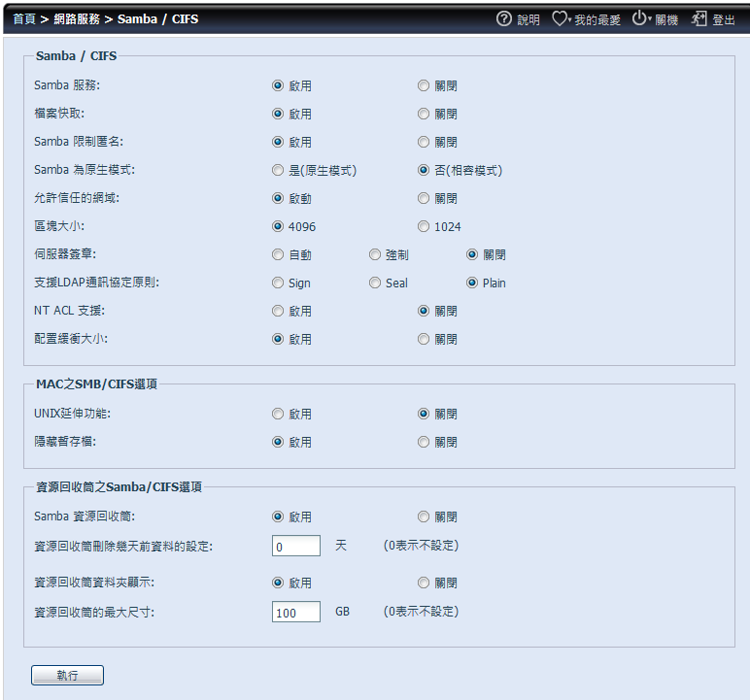The image size is (750, 700).
Task: Select 啟動 for 允許信任的網域
Action: (278, 198)
